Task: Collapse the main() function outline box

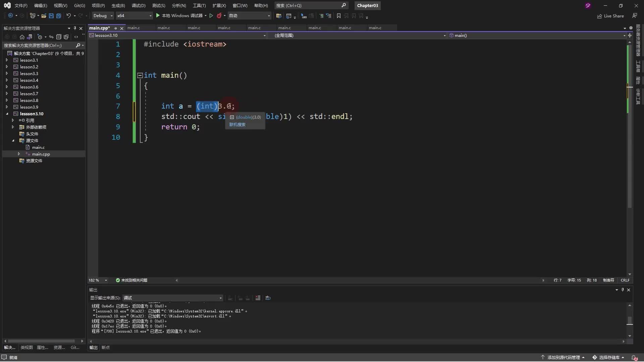Action: coord(140,75)
